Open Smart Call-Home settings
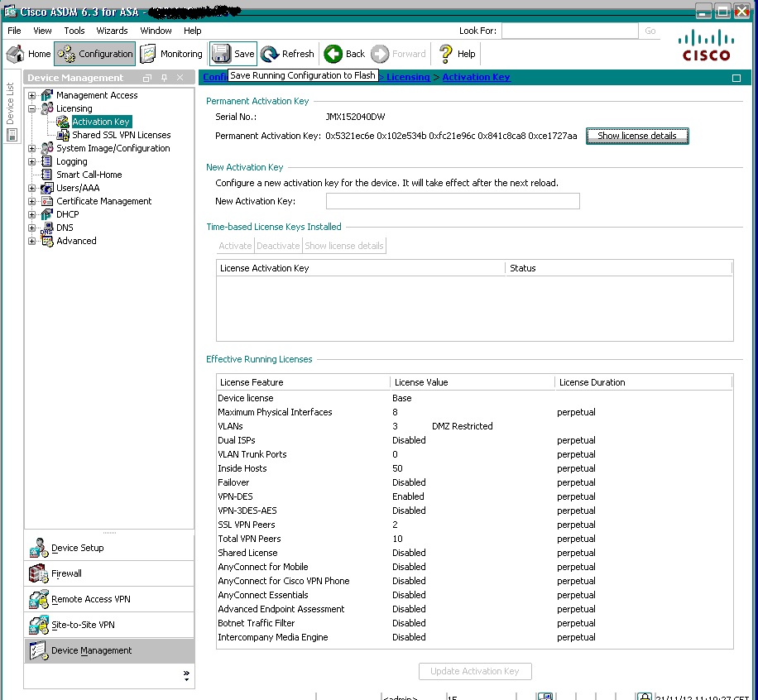758x700 pixels. tap(89, 175)
